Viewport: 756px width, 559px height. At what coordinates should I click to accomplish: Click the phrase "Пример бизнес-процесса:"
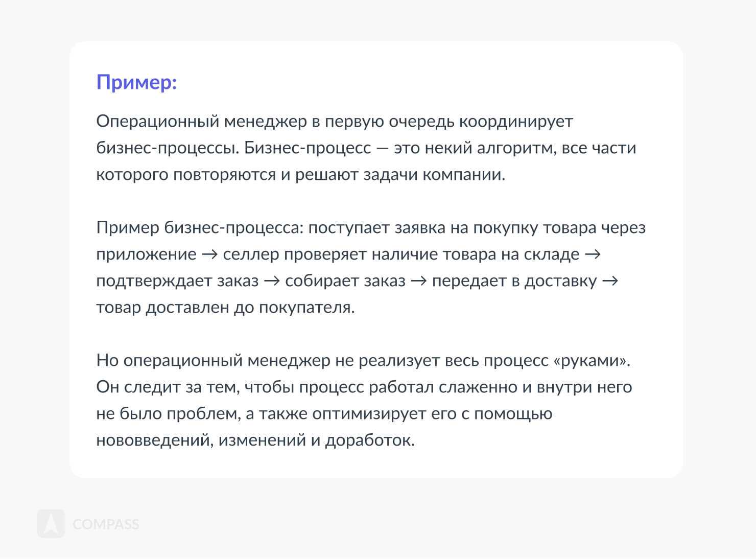tap(200, 228)
